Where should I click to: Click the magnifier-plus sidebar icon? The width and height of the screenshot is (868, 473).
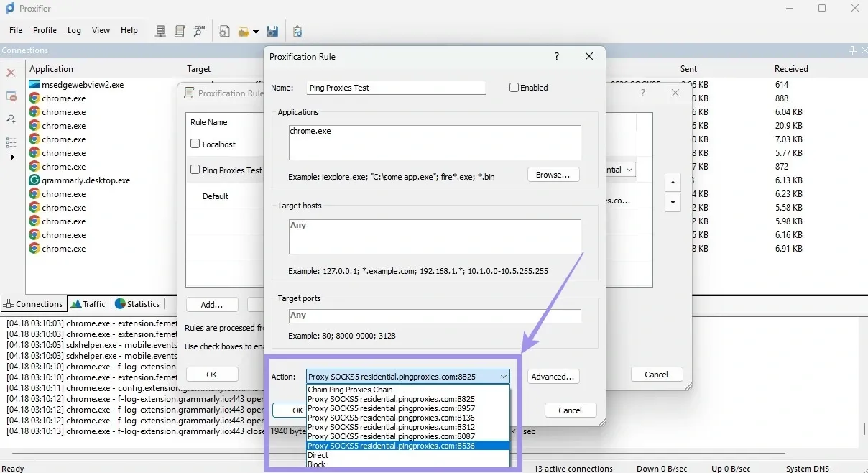pyautogui.click(x=11, y=119)
